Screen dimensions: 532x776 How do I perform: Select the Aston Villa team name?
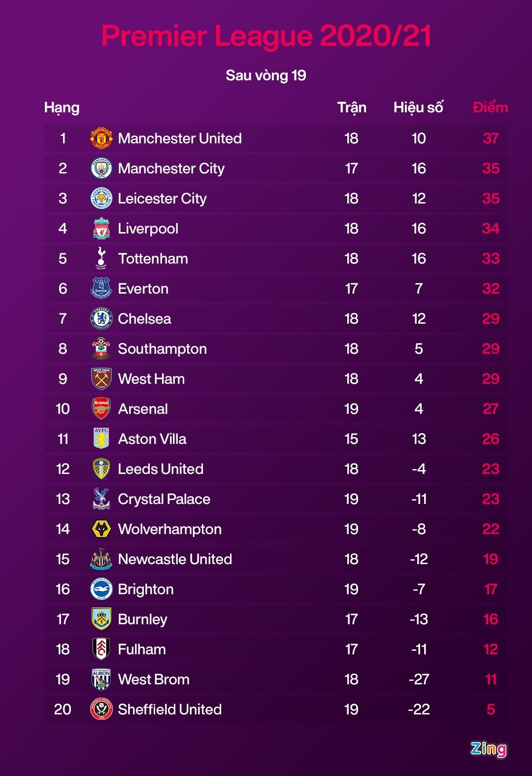[152, 439]
